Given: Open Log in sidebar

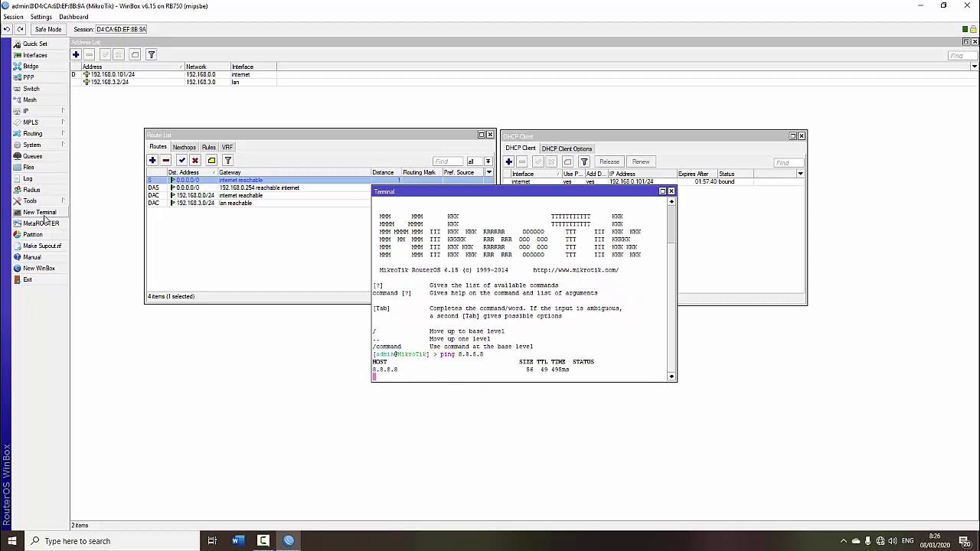Looking at the screenshot, I should click(28, 178).
